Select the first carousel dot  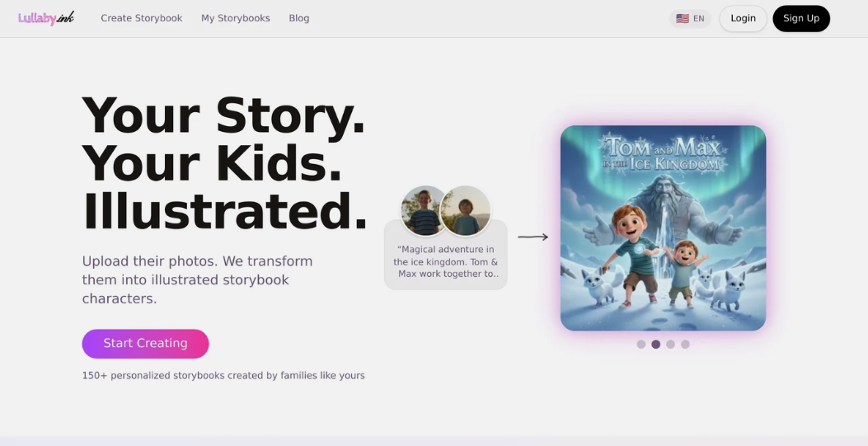click(641, 345)
